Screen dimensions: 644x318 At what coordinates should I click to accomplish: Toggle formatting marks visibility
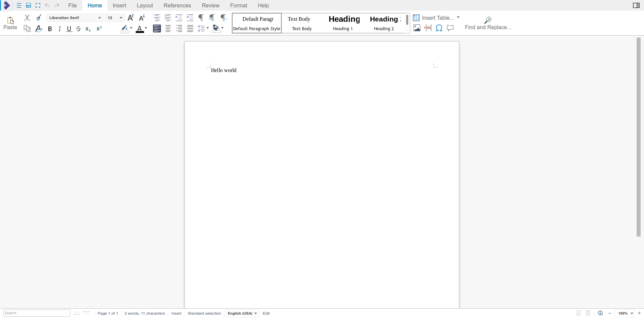pyautogui.click(x=201, y=18)
